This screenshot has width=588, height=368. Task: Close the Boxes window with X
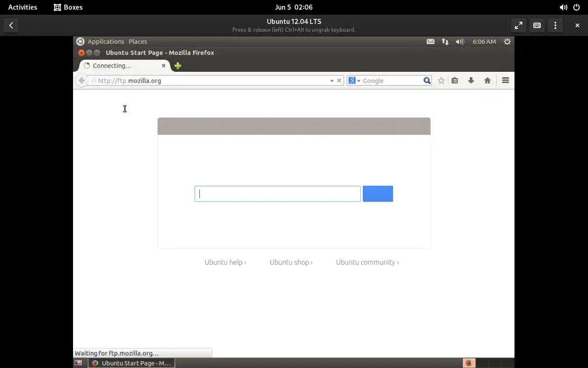click(577, 25)
